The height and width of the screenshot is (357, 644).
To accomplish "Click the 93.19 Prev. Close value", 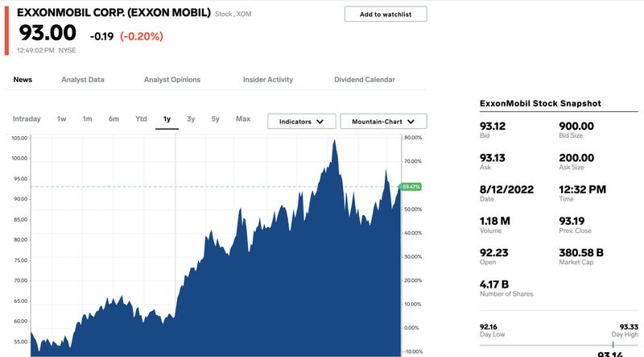I will pyautogui.click(x=572, y=221).
